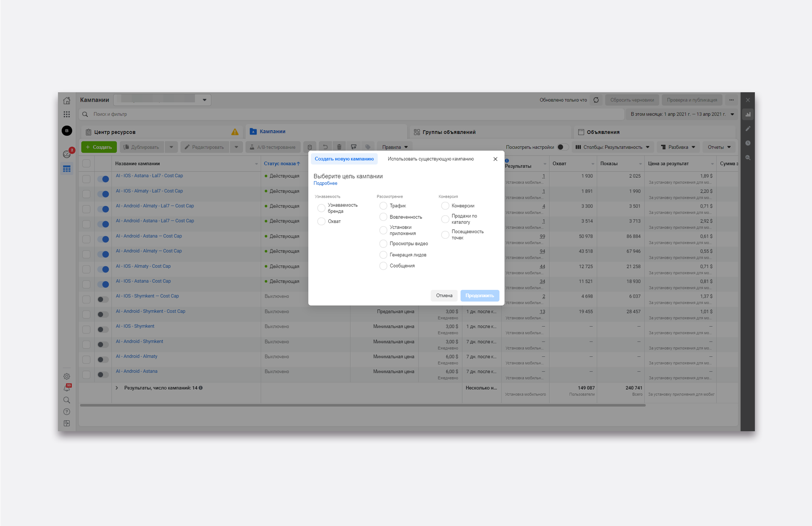Click the home icon in left sidebar
812x526 pixels.
click(67, 101)
